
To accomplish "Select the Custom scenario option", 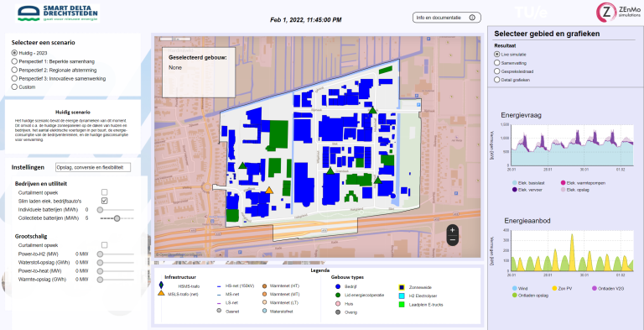I will point(15,86).
